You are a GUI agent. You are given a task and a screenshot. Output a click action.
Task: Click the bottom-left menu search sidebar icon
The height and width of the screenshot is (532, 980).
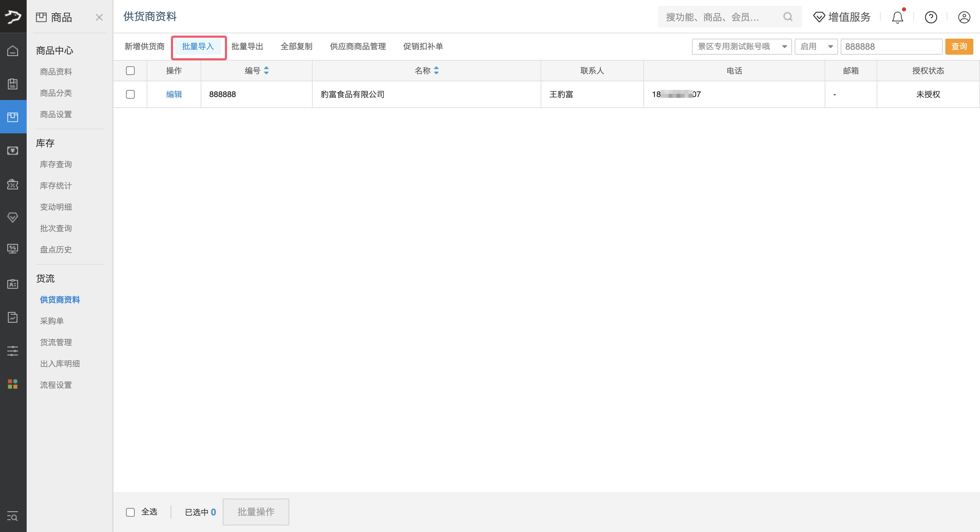[x=13, y=516]
